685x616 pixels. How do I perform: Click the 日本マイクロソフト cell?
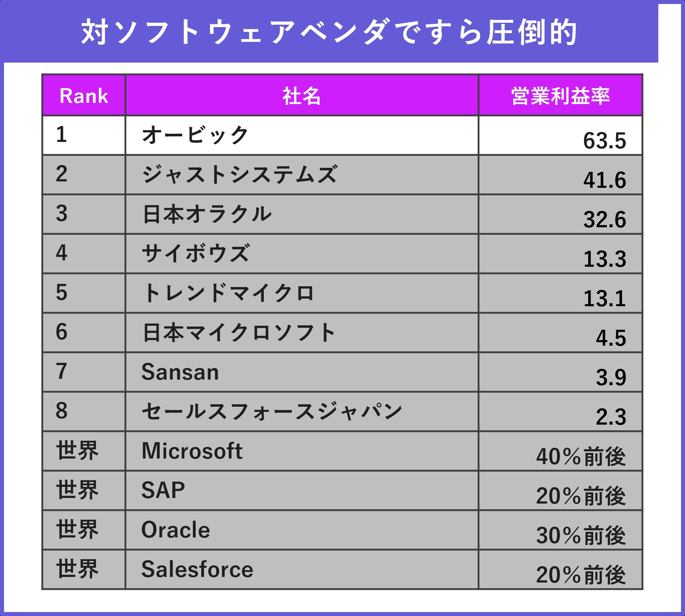pyautogui.click(x=239, y=332)
